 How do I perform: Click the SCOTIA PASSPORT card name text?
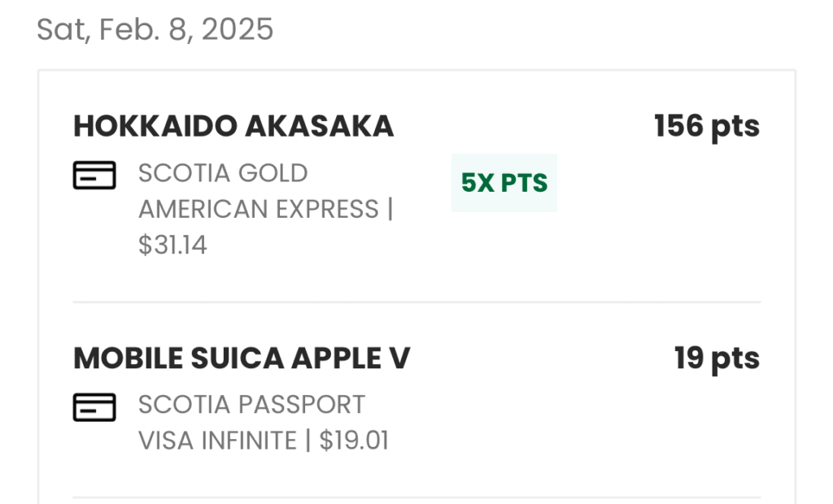pos(251,404)
